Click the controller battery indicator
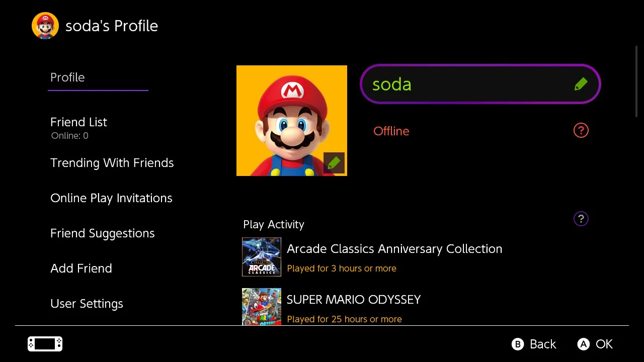This screenshot has width=644, height=362. tap(45, 344)
